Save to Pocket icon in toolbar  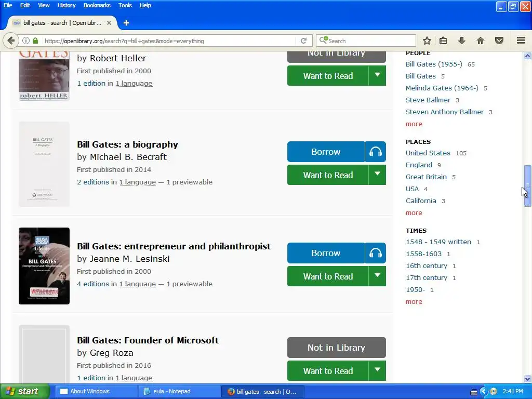[499, 41]
